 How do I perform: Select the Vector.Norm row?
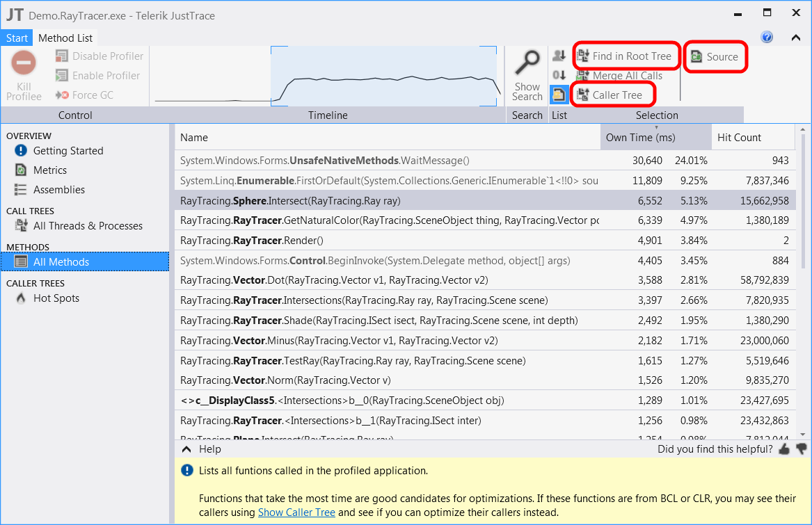485,380
